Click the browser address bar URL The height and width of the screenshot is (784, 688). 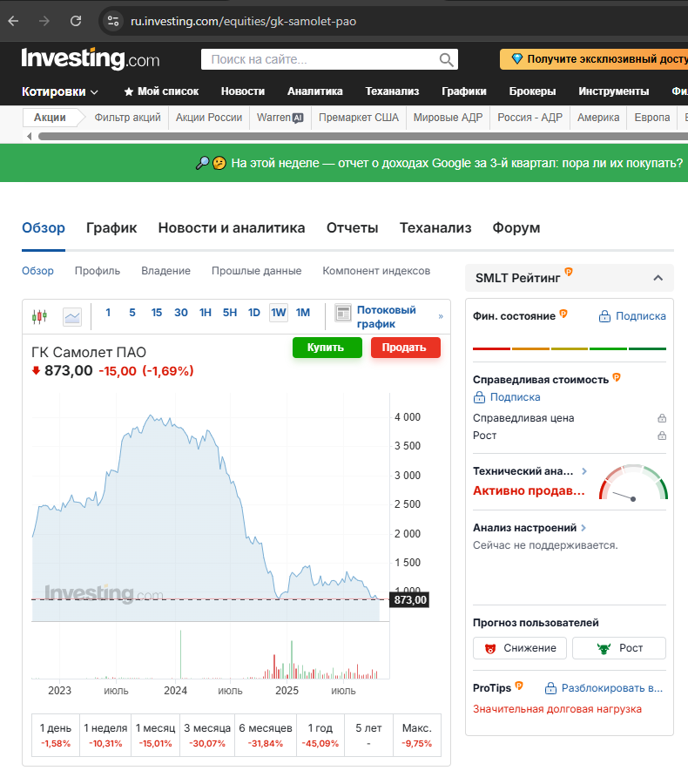[x=244, y=21]
